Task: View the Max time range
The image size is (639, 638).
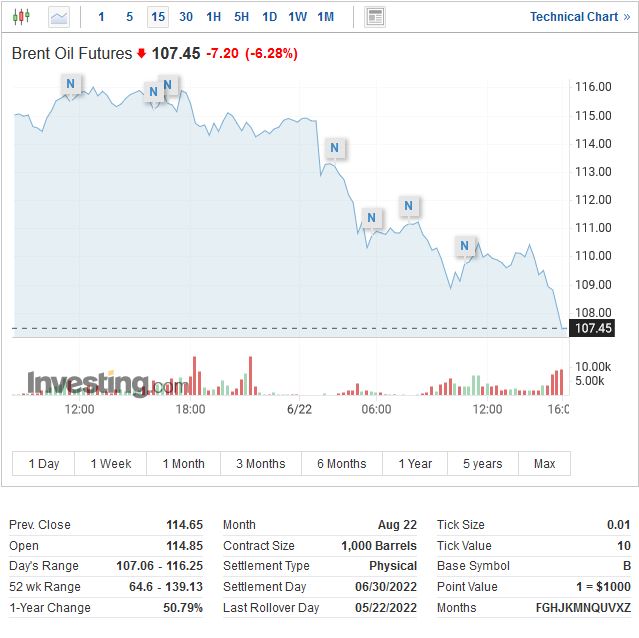Action: pos(545,463)
